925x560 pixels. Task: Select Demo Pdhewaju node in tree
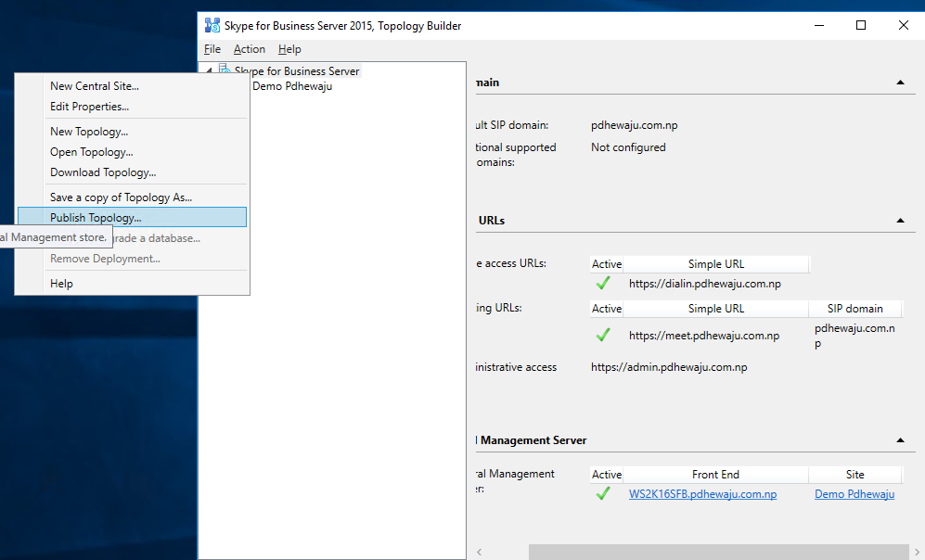point(292,86)
